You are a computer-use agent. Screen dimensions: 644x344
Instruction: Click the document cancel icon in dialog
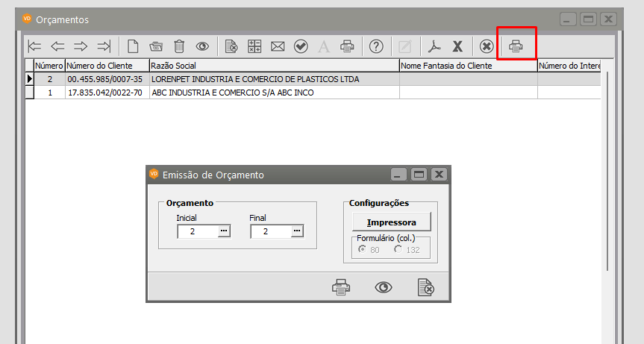coord(425,287)
